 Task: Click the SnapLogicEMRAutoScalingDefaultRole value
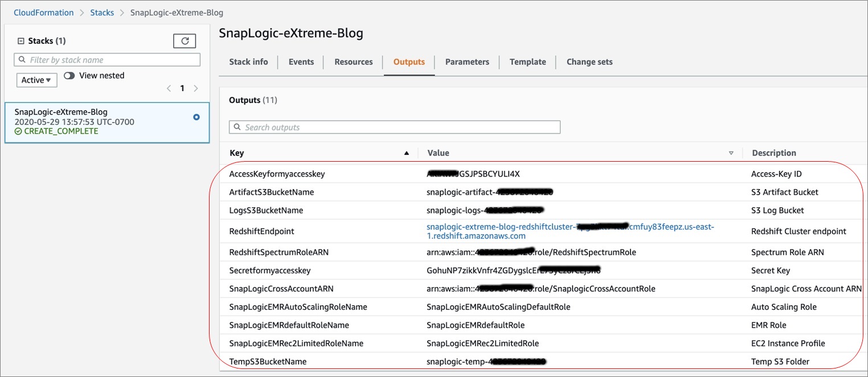coord(498,307)
